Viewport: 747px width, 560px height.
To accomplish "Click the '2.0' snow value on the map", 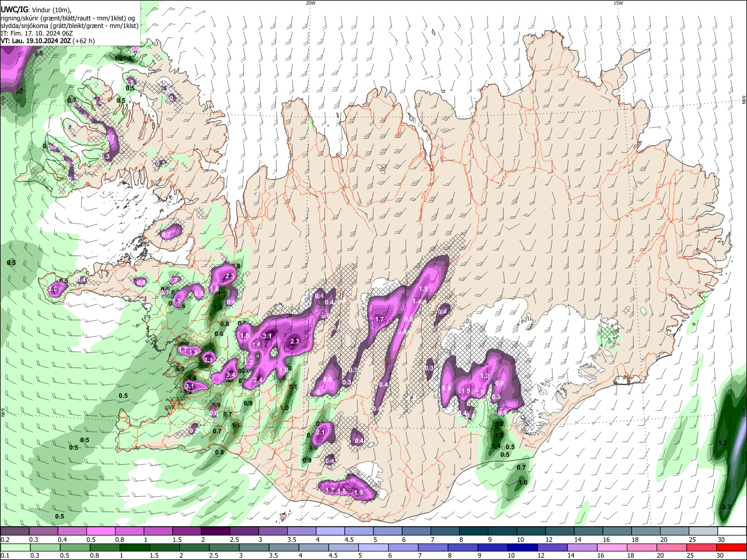I will tap(54, 289).
